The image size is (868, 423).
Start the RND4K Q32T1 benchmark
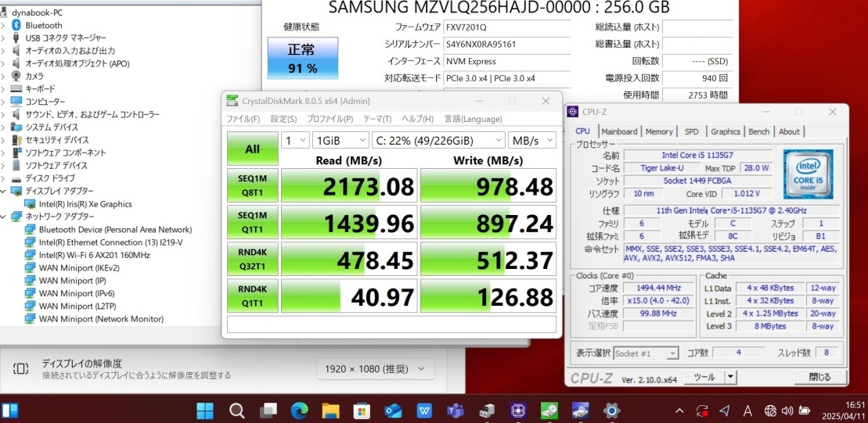(253, 259)
